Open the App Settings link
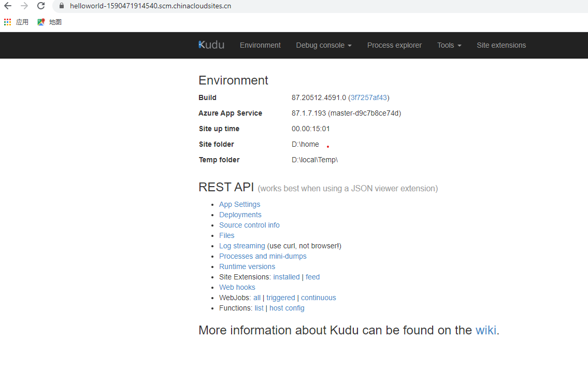Screen dimensions: 588x366 240,204
